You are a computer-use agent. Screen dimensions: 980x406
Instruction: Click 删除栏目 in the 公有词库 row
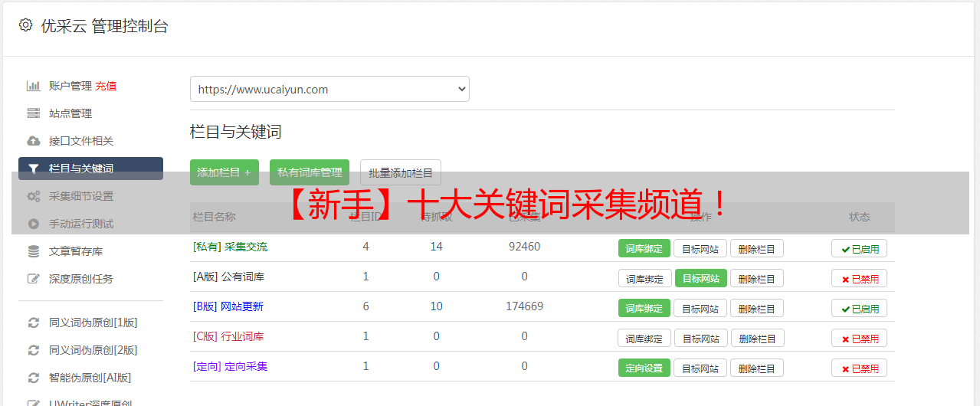(757, 278)
